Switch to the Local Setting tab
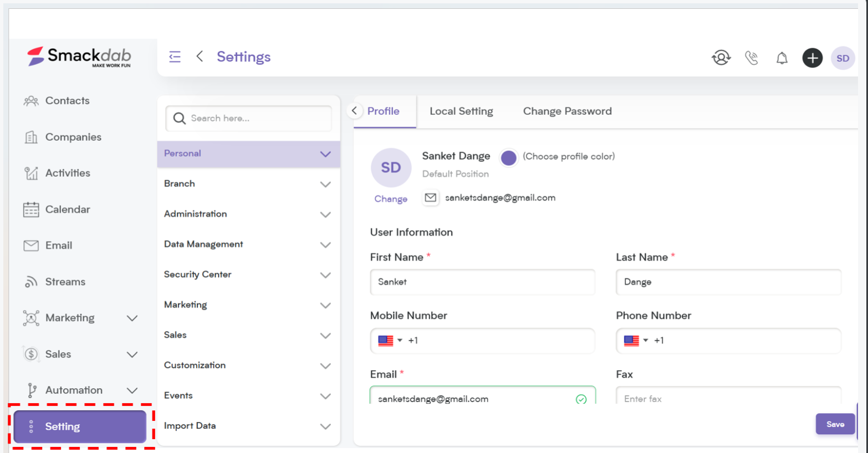868x453 pixels. 461,111
